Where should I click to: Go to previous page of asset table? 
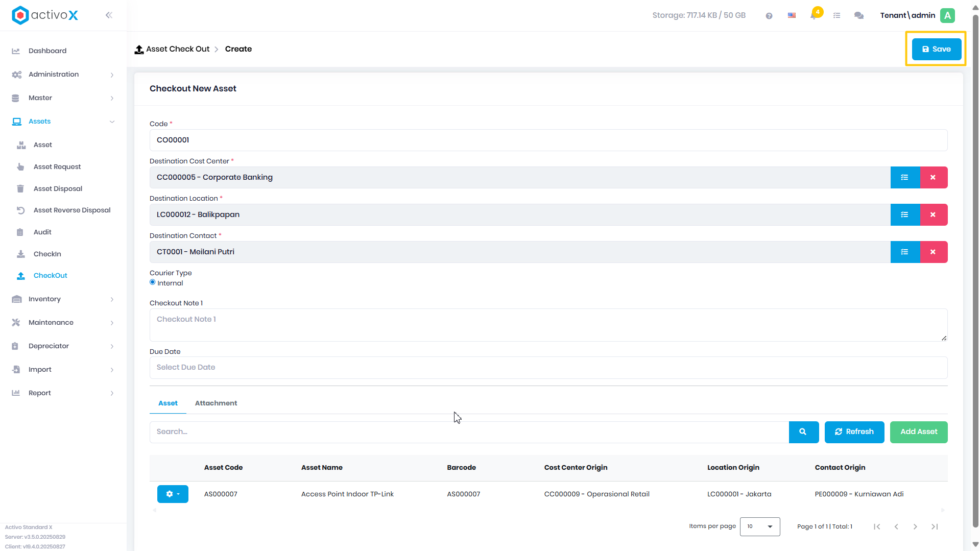click(896, 526)
